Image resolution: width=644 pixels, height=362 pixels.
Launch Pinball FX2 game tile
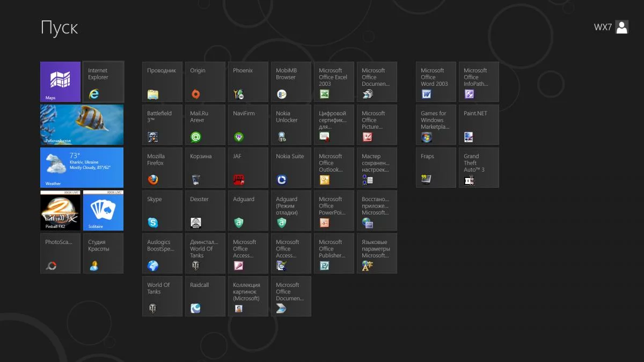[x=60, y=210]
